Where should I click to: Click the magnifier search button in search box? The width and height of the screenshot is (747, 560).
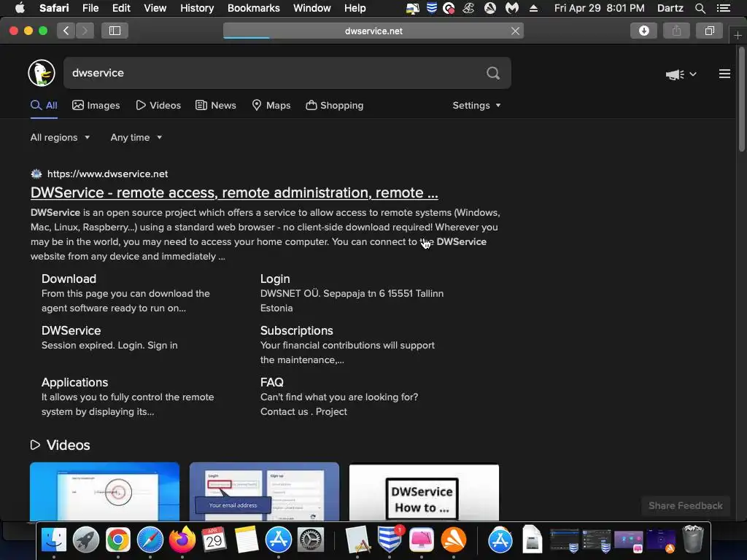coord(493,73)
